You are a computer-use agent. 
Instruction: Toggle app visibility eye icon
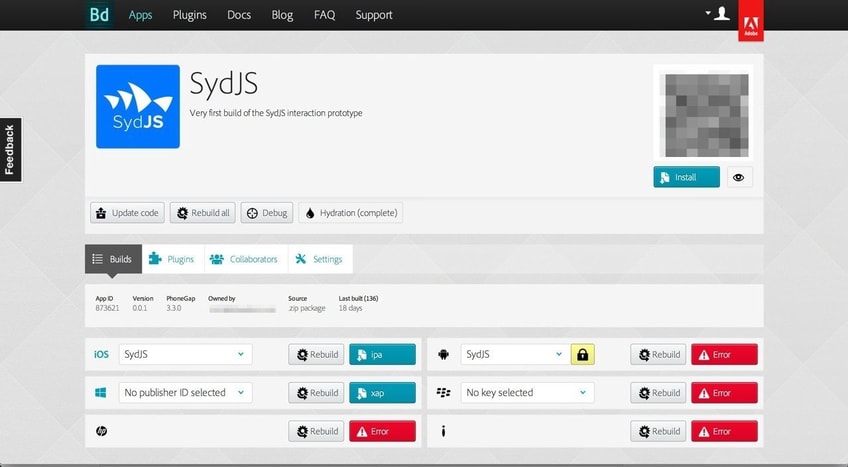click(739, 177)
